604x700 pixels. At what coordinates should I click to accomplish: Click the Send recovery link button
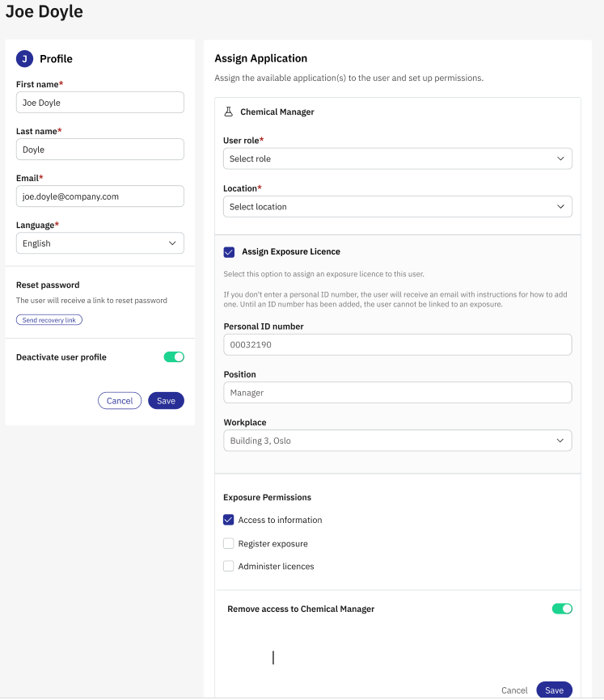(x=49, y=320)
